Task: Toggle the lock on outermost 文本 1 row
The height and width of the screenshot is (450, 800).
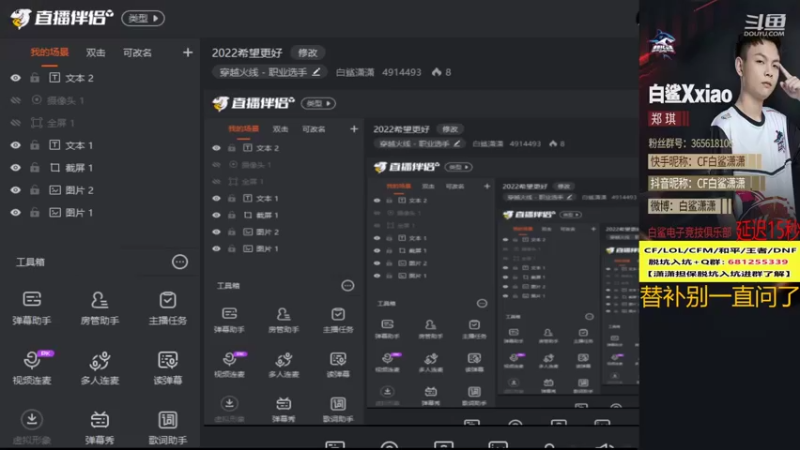Action: (35, 145)
